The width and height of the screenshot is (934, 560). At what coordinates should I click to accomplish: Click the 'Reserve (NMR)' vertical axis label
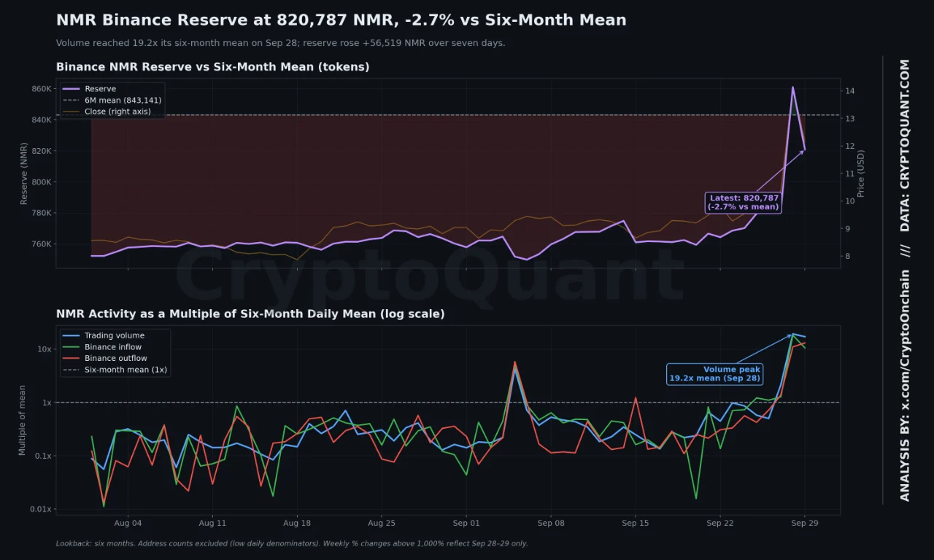[24, 174]
